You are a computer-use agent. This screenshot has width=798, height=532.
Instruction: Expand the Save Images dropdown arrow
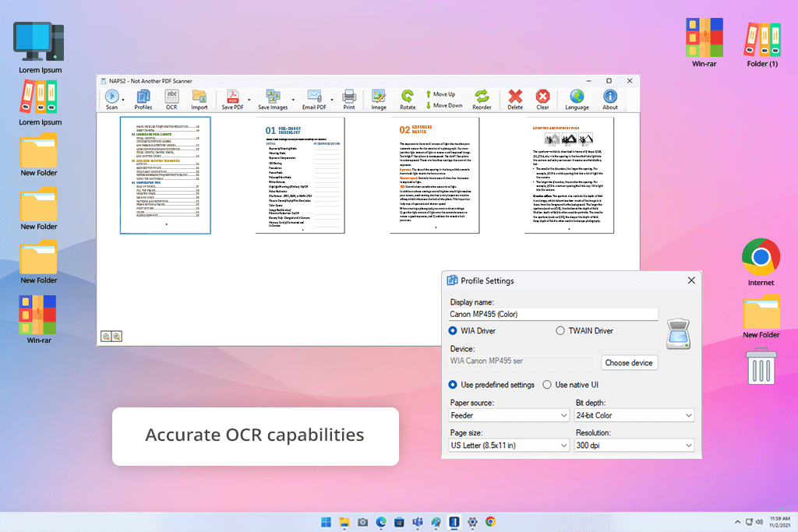293,100
